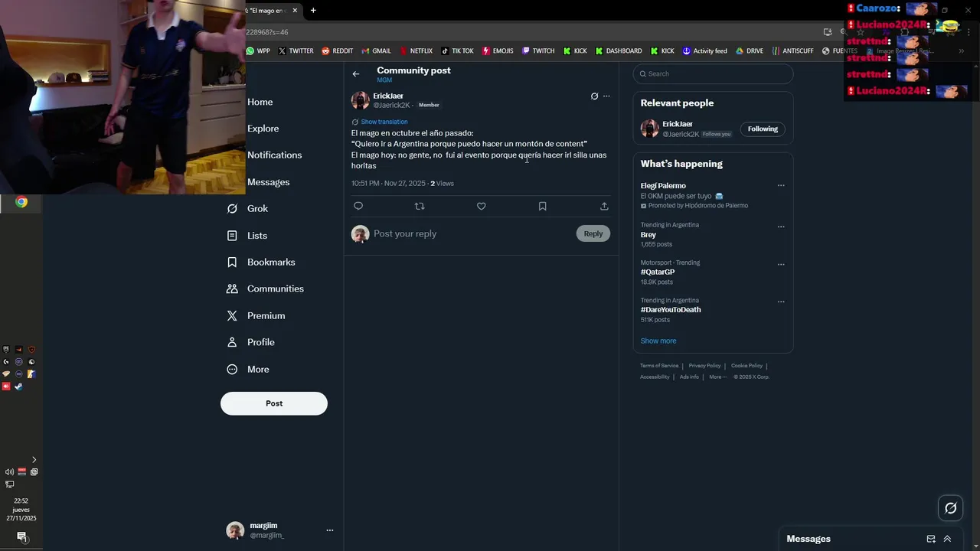Viewport: 980px width, 551px height.
Task: Click the Reply button
Action: click(593, 233)
